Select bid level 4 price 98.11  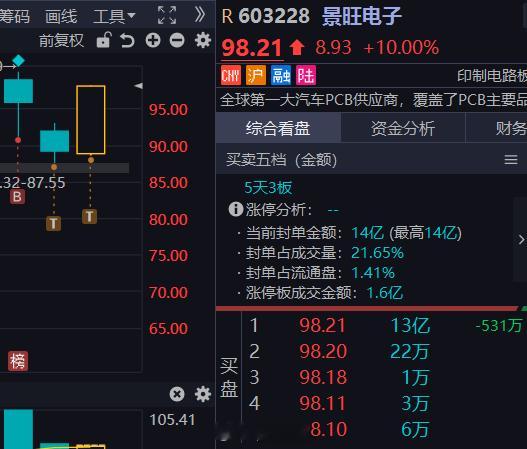coord(322,403)
